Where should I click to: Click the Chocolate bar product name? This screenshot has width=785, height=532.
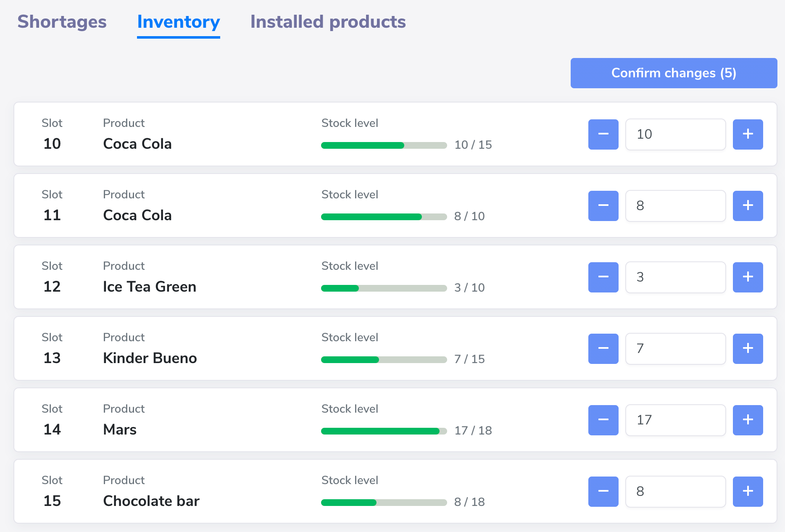click(151, 501)
